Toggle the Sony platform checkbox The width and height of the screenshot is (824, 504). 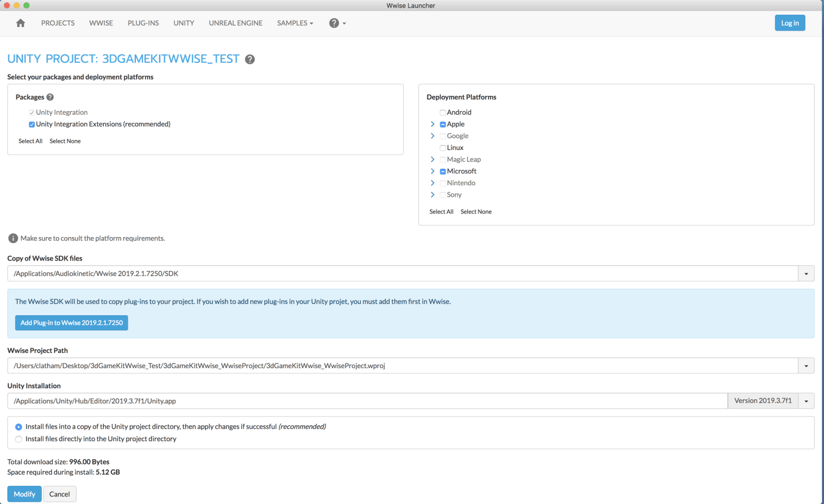443,195
